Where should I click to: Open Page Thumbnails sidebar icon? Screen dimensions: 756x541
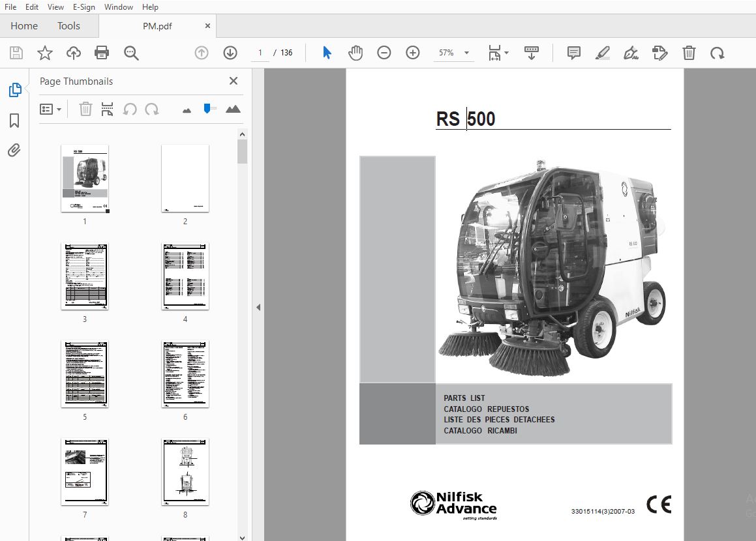click(x=15, y=90)
